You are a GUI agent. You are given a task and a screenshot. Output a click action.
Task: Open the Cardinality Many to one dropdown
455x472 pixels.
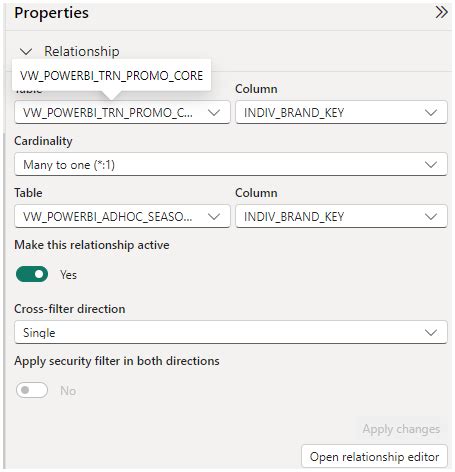pyautogui.click(x=231, y=165)
